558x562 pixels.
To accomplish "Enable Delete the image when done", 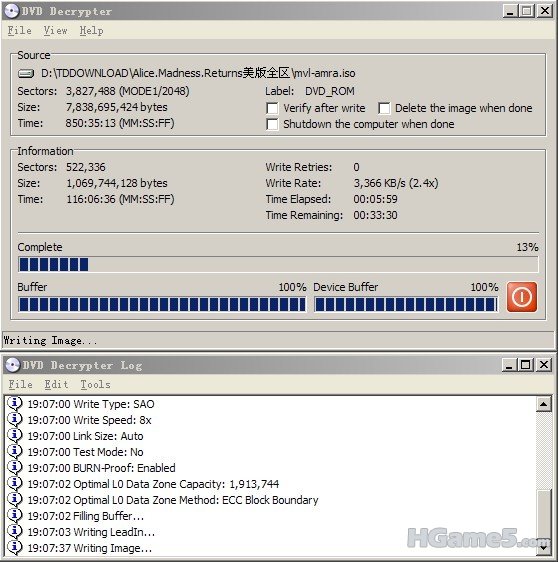I will click(384, 108).
